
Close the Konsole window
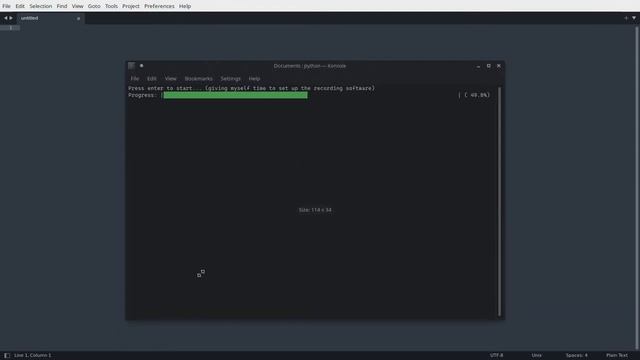click(499, 66)
